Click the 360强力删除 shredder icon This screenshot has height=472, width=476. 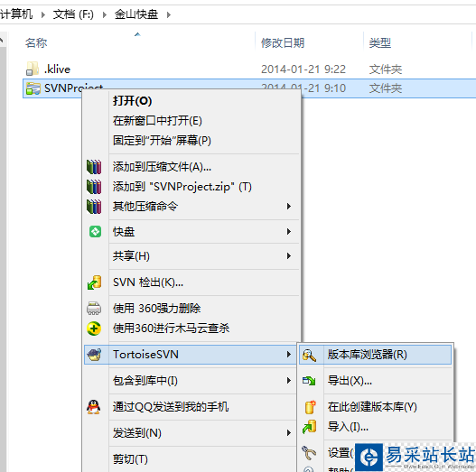pyautogui.click(x=94, y=308)
